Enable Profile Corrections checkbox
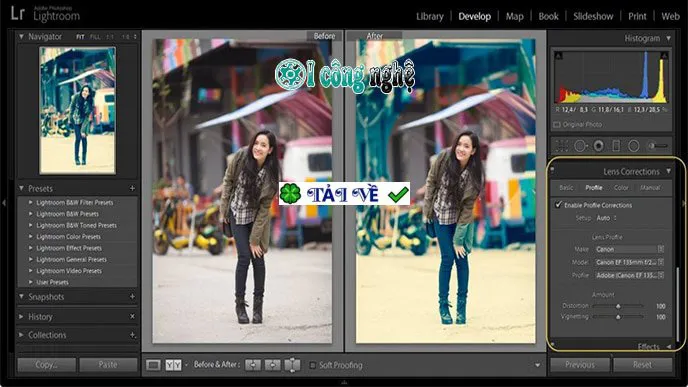Image resolution: width=688 pixels, height=387 pixels. click(558, 204)
